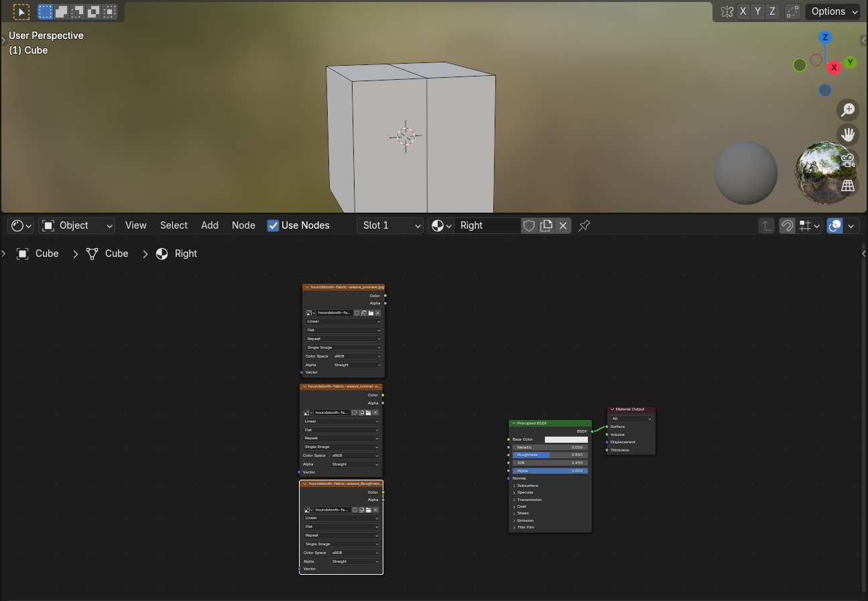This screenshot has width=868, height=601.
Task: Click the Base Color swatch on Principled BSDF
Action: pyautogui.click(x=566, y=439)
